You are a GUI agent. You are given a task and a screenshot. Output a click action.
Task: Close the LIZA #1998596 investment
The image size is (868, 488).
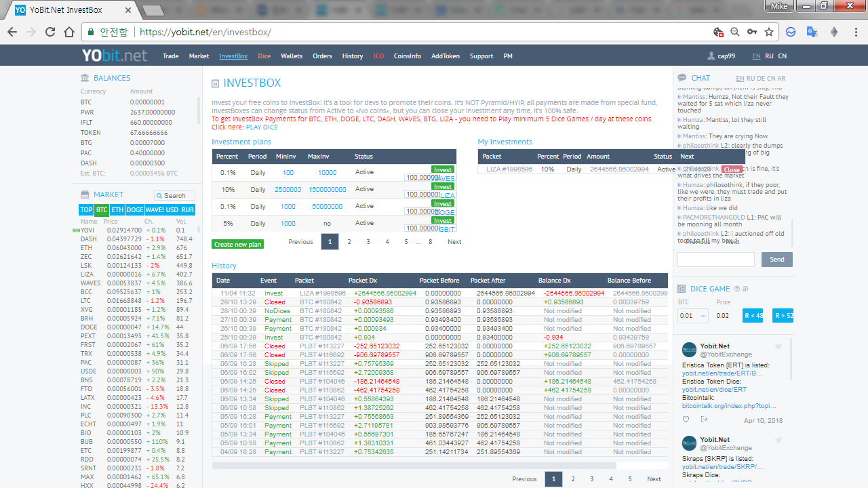pos(732,169)
